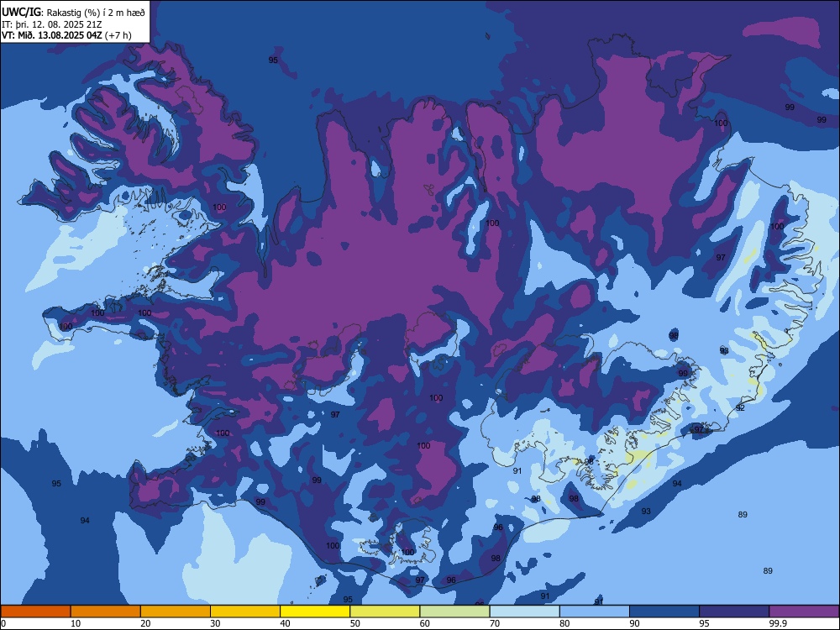This screenshot has height=630, width=840.
Task: Click the 60–70 light green legend swatch
Action: (454, 612)
